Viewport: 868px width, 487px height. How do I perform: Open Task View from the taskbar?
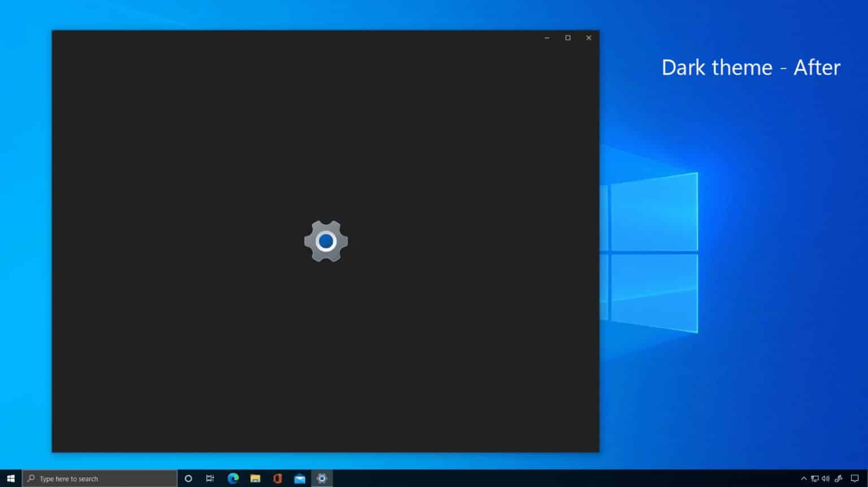point(210,479)
